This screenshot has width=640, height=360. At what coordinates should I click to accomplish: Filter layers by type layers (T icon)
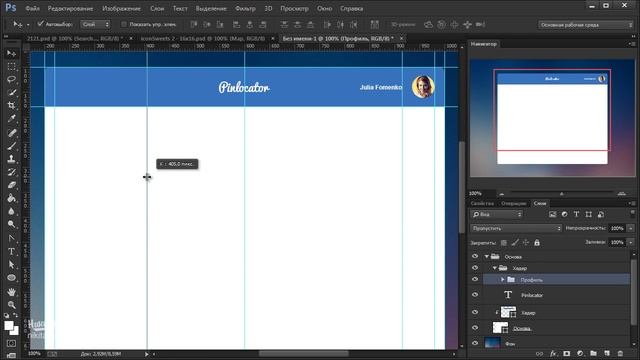[x=576, y=214]
